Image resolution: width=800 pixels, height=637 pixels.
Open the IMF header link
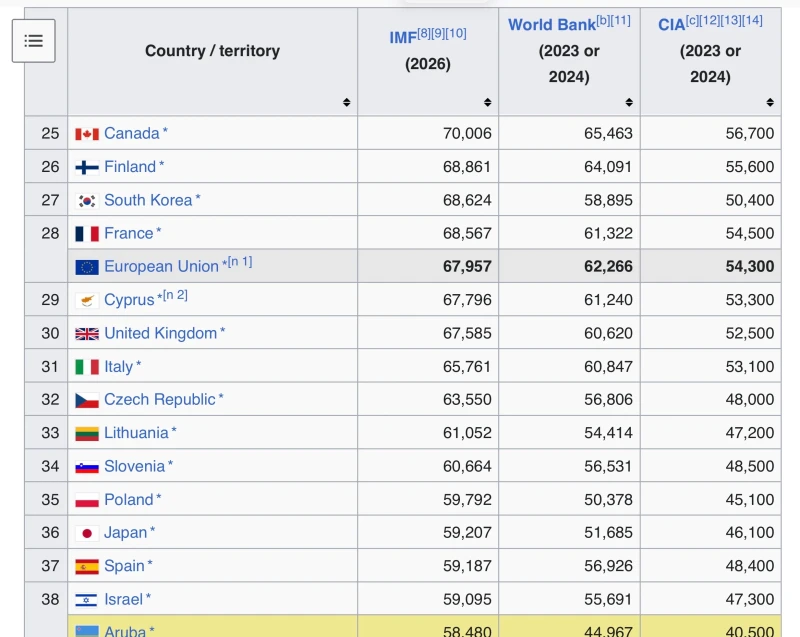click(x=403, y=38)
